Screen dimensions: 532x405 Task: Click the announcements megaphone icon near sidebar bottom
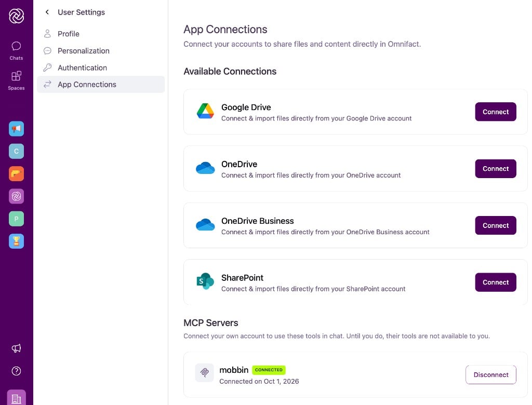(16, 348)
